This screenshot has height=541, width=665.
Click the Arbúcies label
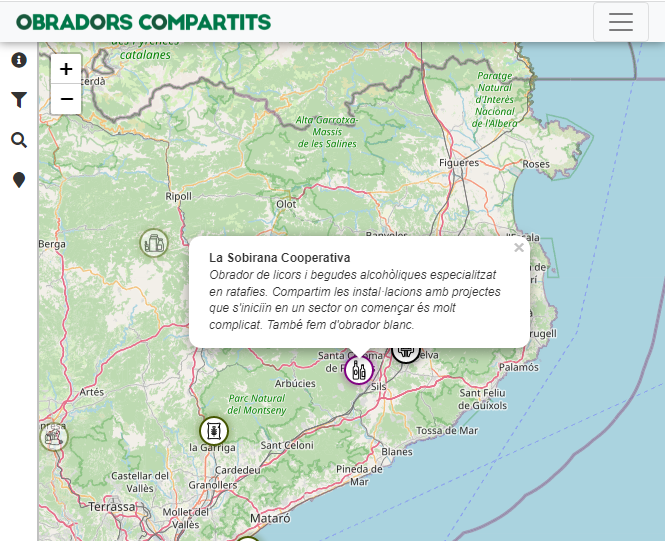(x=295, y=383)
